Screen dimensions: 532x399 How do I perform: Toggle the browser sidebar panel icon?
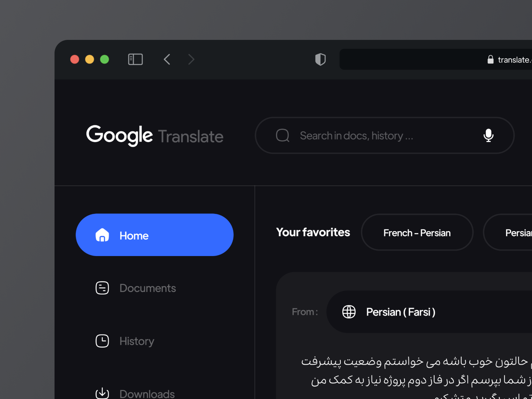click(x=135, y=59)
